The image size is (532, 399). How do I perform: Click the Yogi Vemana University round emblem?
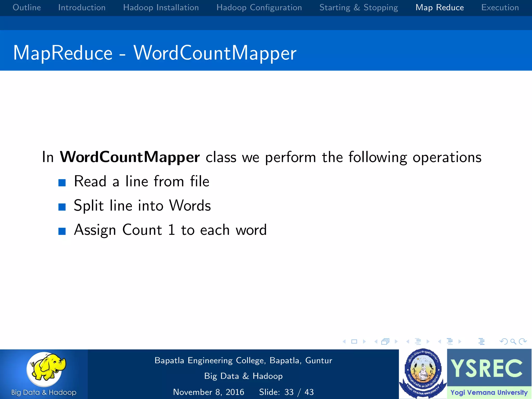[x=423, y=374]
